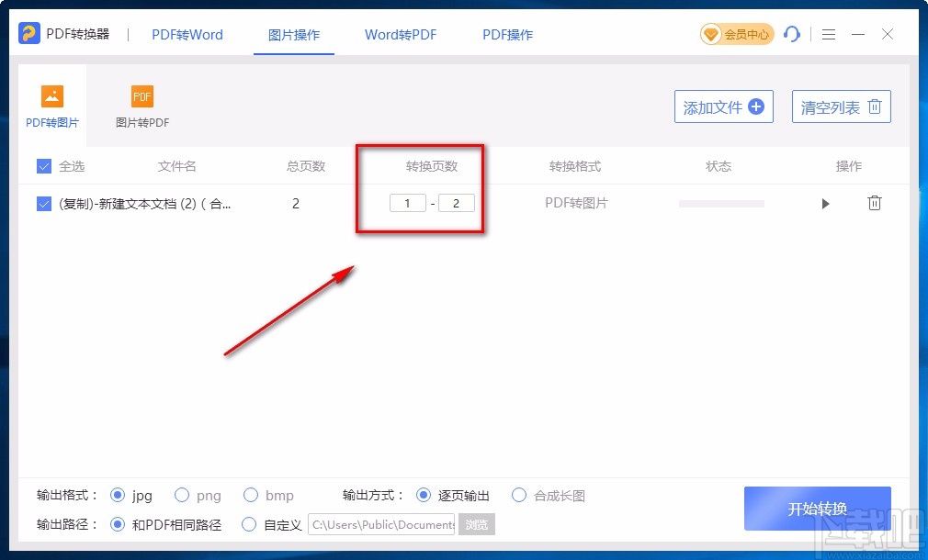The image size is (928, 560).
Task: Switch to the PDF转Word tab
Action: coord(187,34)
